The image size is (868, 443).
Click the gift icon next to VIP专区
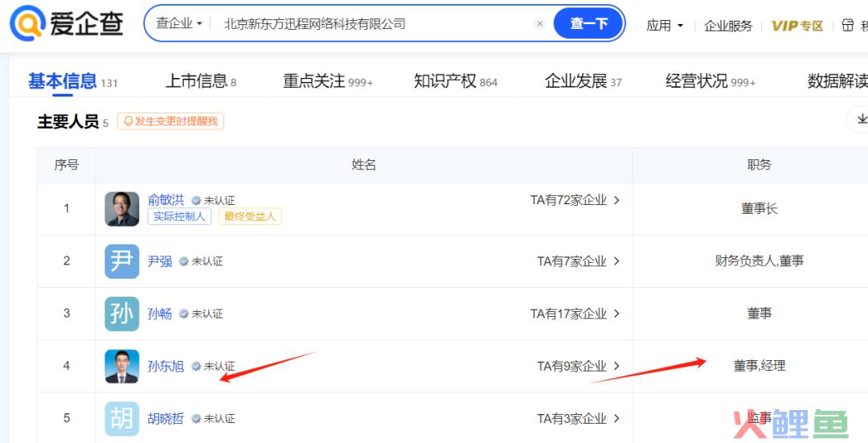[x=848, y=25]
